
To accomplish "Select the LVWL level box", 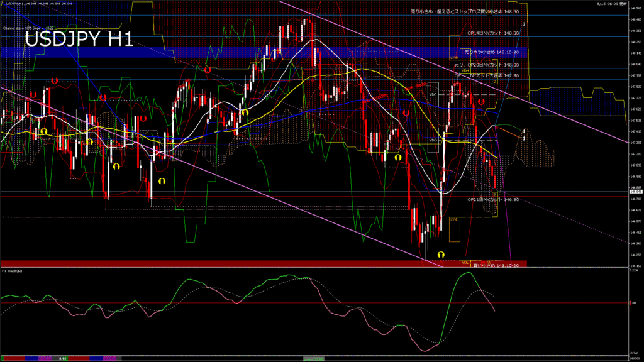I will tap(454, 219).
